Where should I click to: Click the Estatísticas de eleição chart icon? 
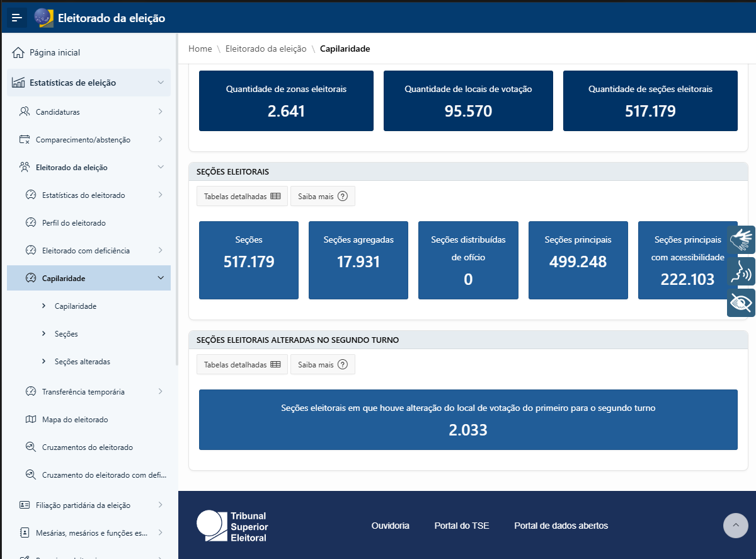coord(18,83)
